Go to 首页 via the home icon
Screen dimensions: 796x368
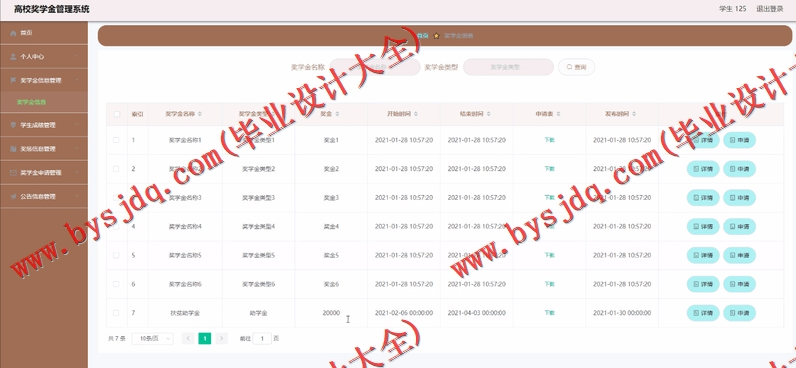13,33
